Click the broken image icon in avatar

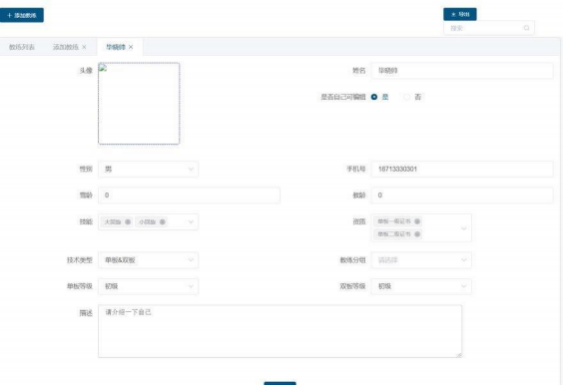(103, 68)
